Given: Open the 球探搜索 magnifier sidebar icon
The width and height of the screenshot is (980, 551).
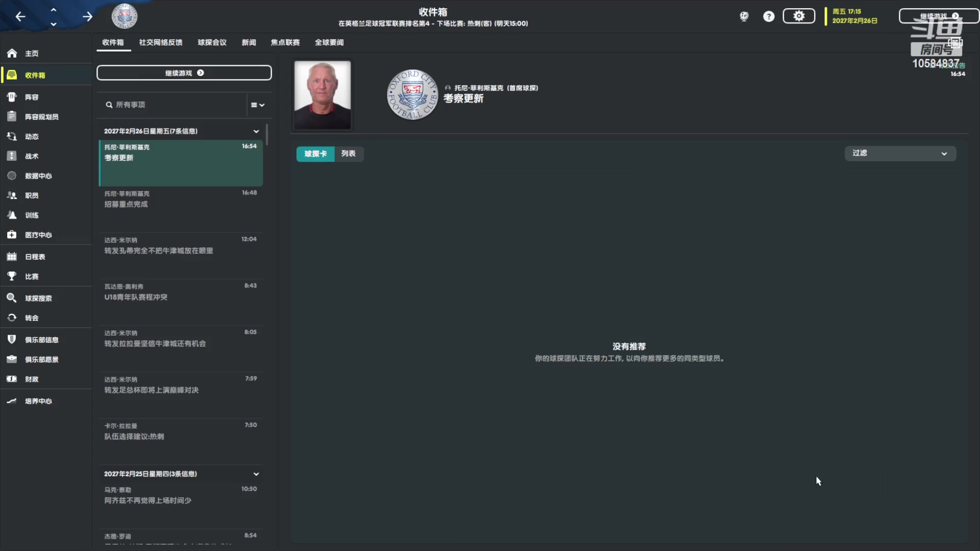Looking at the screenshot, I should coord(12,298).
